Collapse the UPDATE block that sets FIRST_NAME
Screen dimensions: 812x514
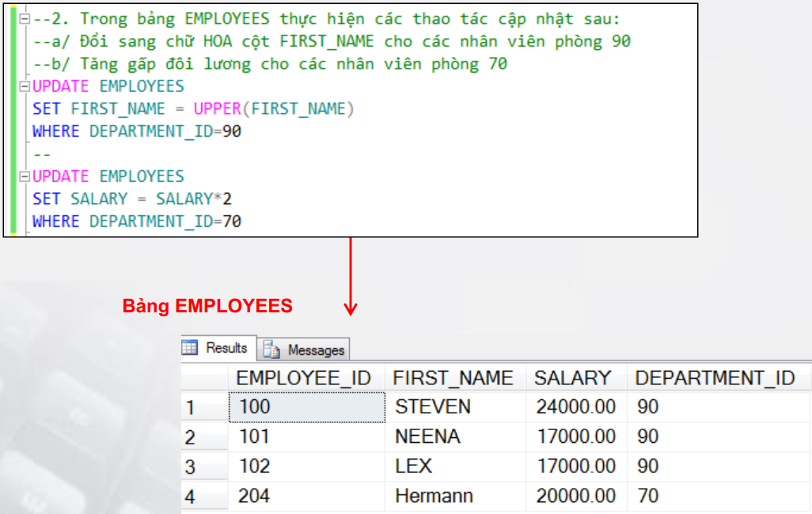tap(24, 86)
